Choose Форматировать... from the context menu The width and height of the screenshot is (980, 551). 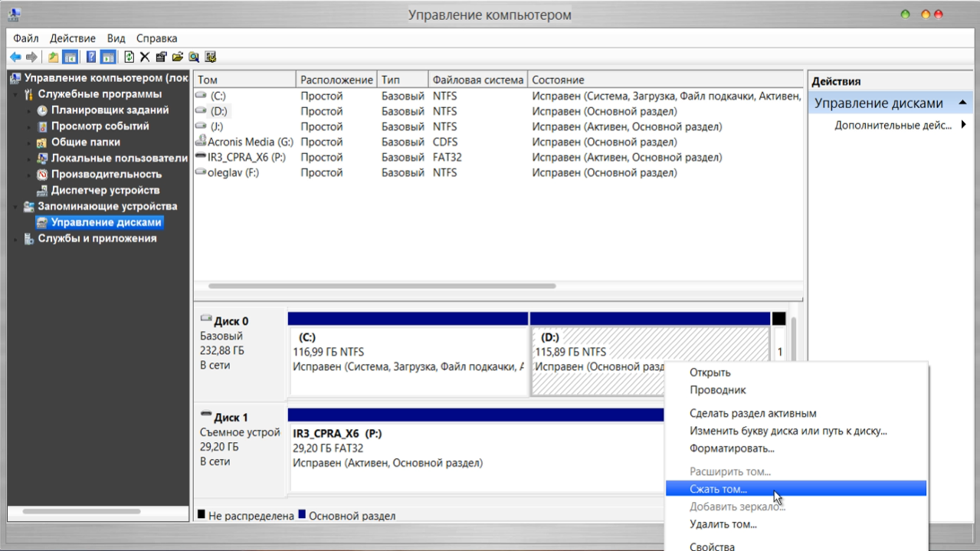pyautogui.click(x=732, y=448)
